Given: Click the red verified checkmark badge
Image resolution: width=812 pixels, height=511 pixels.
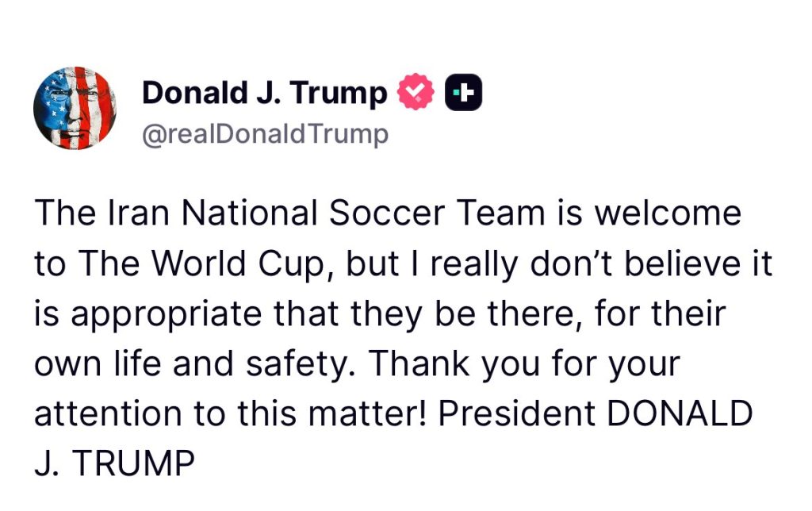Looking at the screenshot, I should coord(416,94).
